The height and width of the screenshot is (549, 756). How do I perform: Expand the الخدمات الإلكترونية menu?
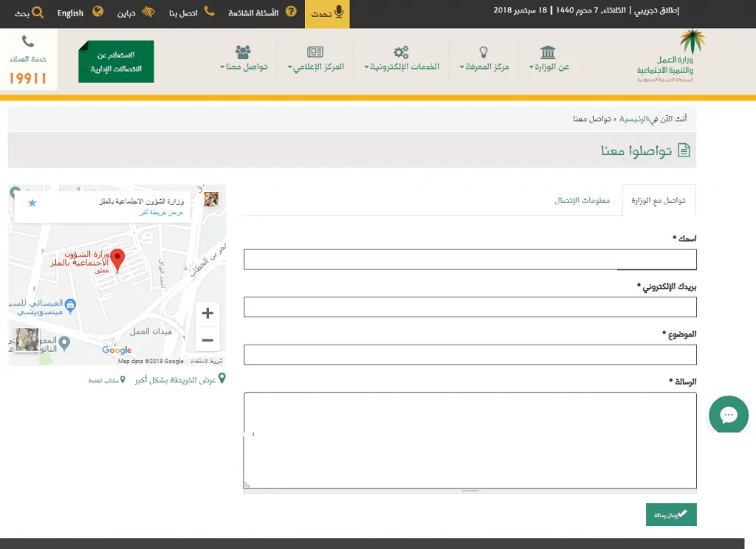point(402,66)
